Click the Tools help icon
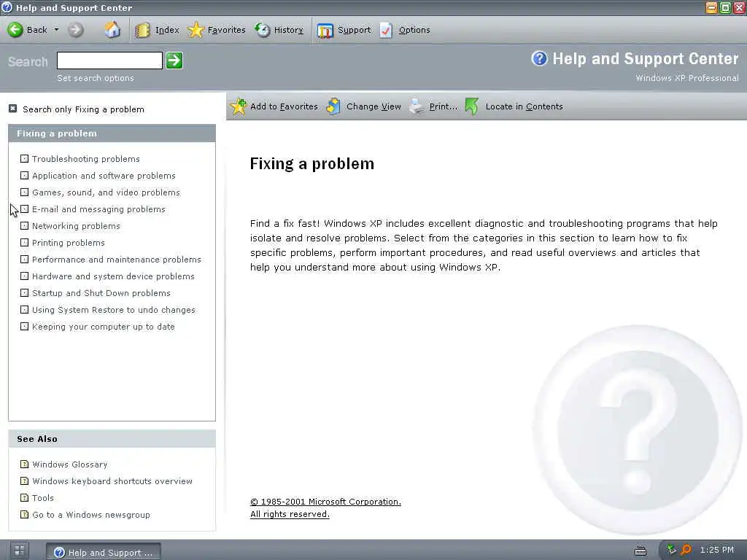747x560 pixels. [x=24, y=497]
